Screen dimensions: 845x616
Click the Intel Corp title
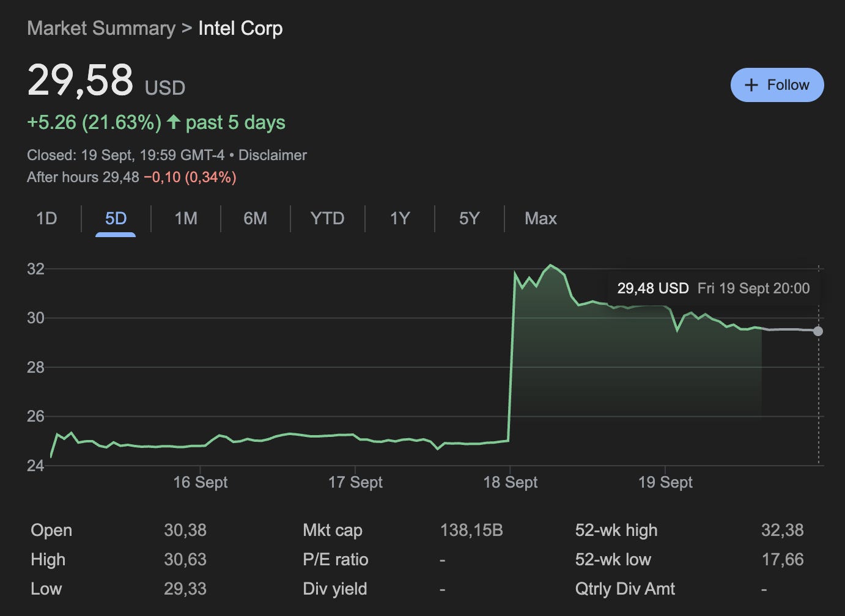(x=240, y=28)
